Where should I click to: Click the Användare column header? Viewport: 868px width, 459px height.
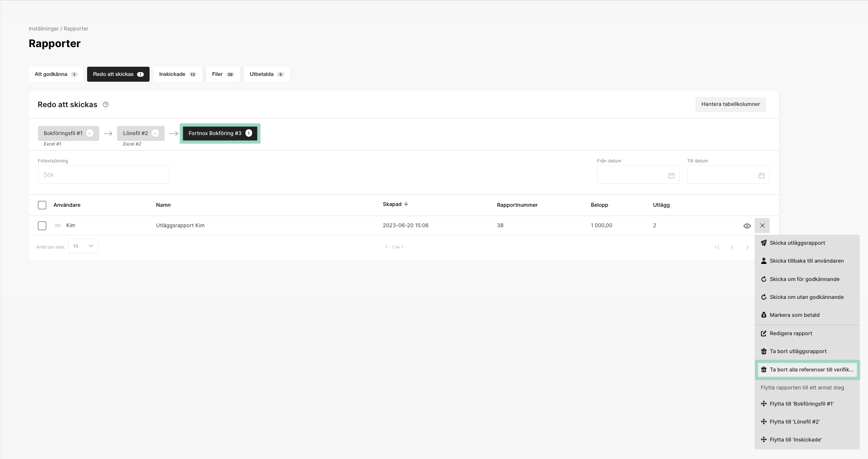67,205
